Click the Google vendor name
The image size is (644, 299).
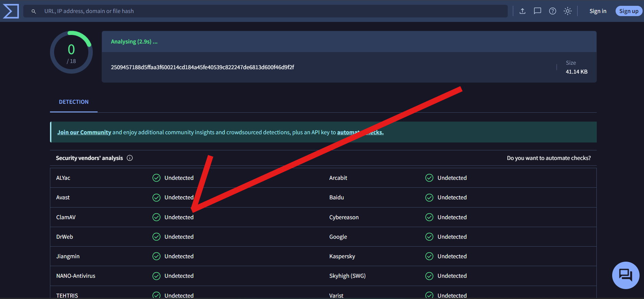[338, 237]
